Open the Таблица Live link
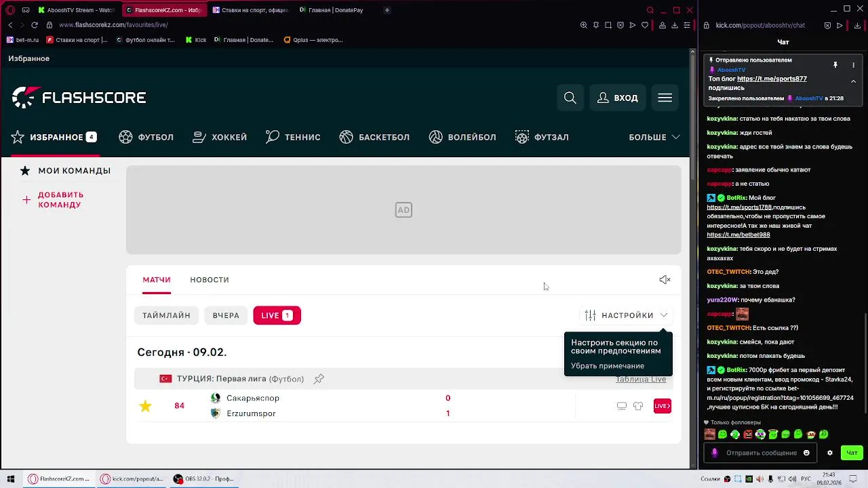 pos(641,380)
